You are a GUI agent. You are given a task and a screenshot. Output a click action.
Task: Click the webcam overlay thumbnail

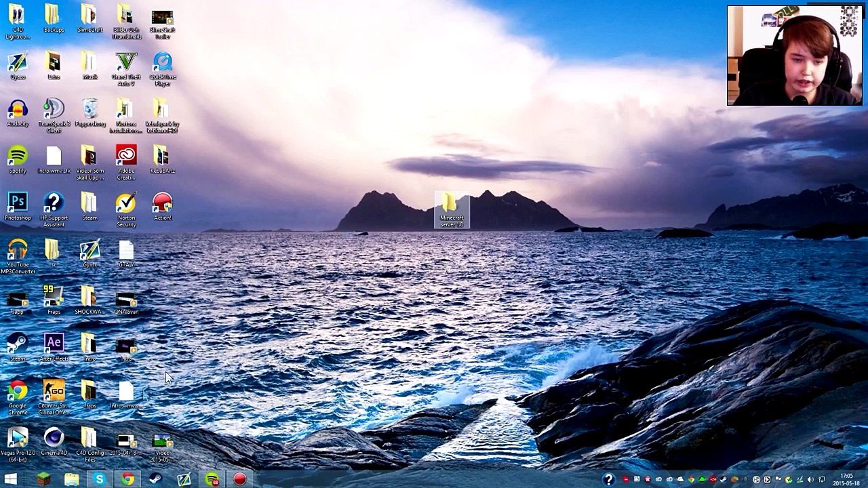(795, 56)
